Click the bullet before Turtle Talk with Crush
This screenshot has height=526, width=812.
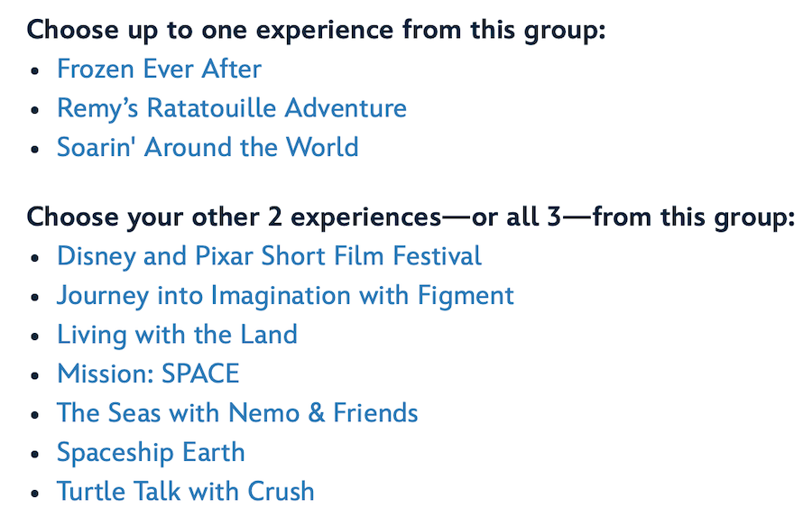[x=35, y=494]
